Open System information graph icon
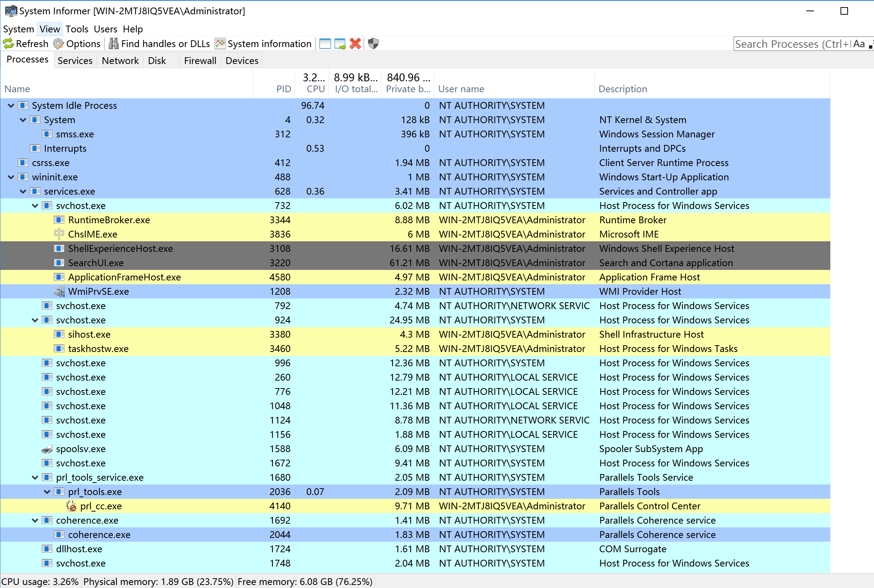This screenshot has width=874, height=588. click(x=220, y=44)
